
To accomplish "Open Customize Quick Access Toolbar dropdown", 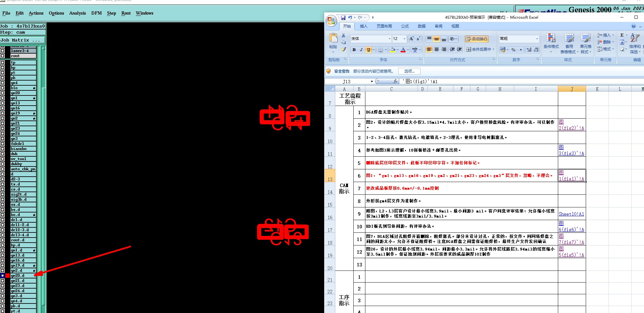I will (x=373, y=18).
